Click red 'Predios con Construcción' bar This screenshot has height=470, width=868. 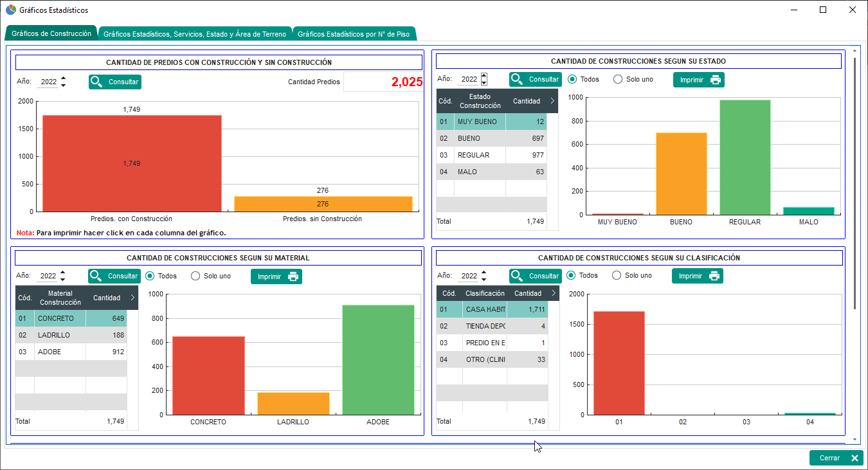[x=132, y=163]
